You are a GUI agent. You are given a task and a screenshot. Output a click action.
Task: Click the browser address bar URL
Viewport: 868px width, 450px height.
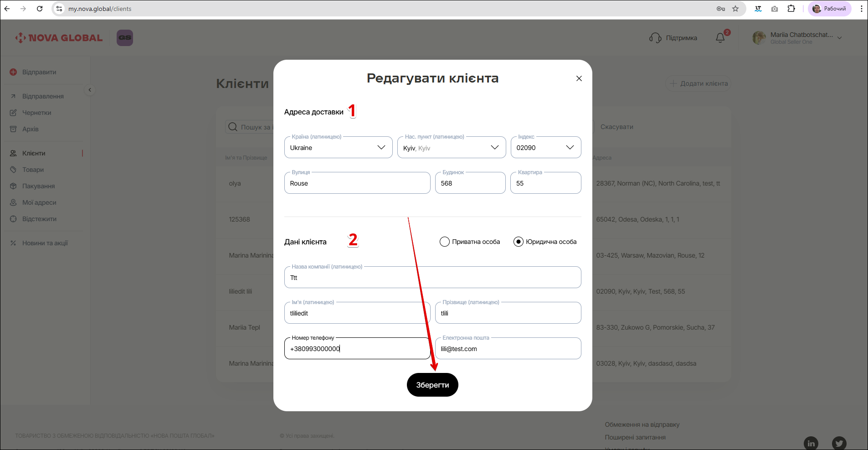click(100, 9)
